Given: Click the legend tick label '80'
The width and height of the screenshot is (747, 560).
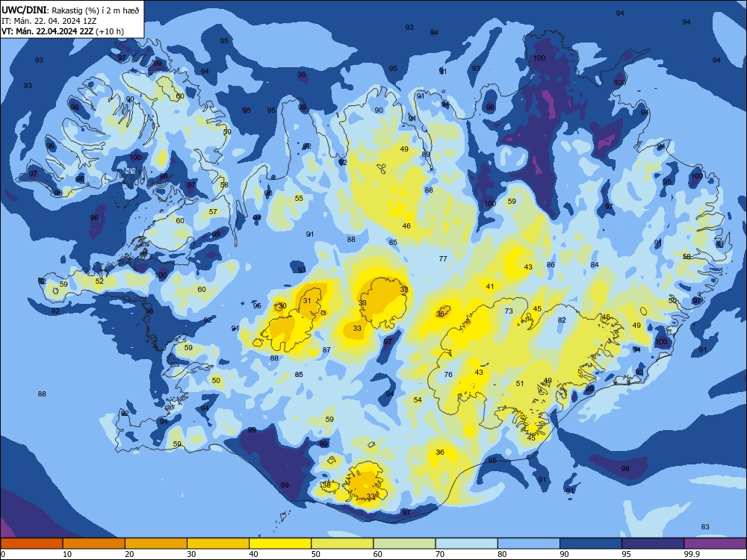Looking at the screenshot, I should pos(502,554).
